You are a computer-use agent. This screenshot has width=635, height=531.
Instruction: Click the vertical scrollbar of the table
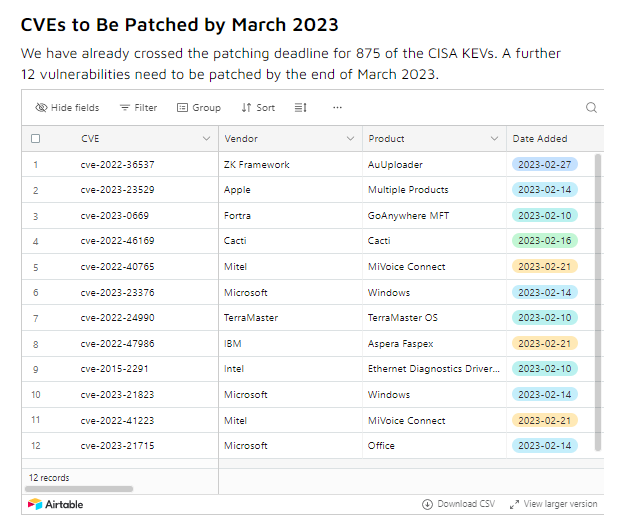pos(598,302)
